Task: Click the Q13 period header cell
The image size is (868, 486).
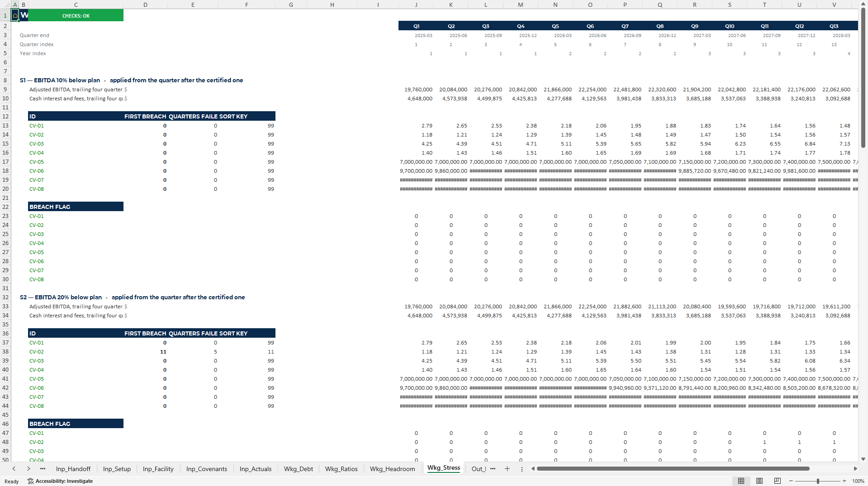Action: point(834,26)
